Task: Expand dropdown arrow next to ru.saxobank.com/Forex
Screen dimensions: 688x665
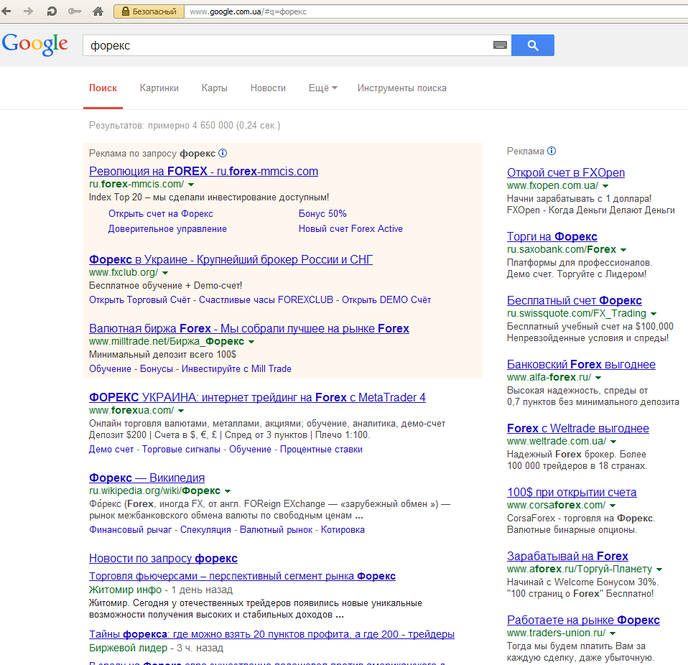Action: [623, 250]
